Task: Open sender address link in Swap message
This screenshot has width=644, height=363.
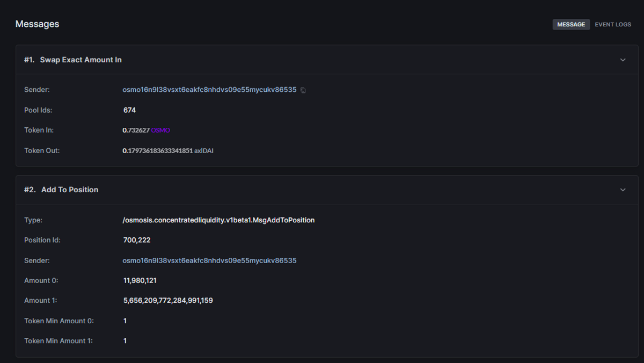Action: (x=209, y=90)
